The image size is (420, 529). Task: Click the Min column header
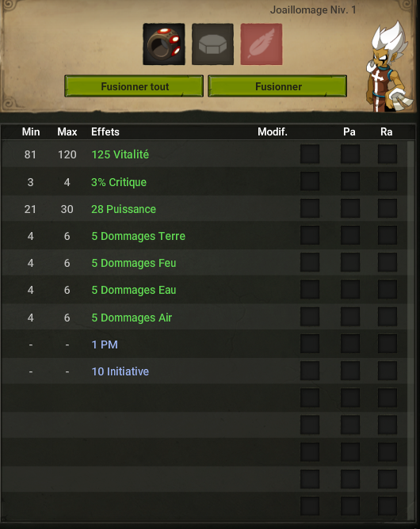(x=31, y=131)
